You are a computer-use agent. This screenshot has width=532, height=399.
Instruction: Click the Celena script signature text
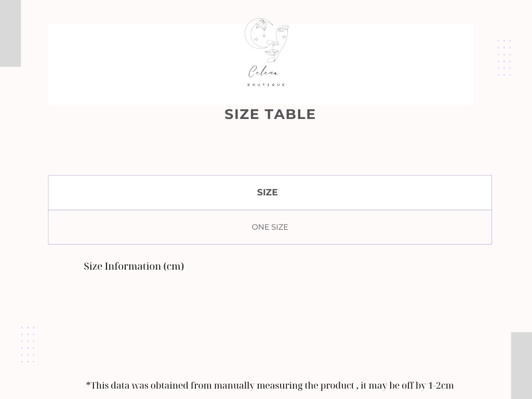(264, 72)
